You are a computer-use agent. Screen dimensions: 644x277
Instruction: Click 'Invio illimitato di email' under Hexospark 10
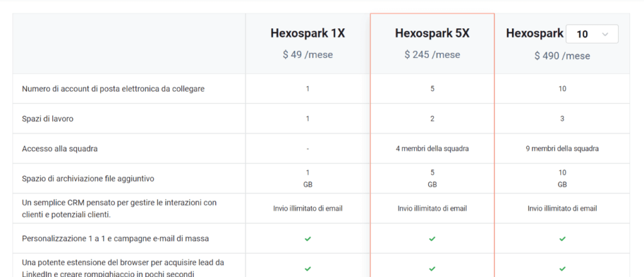coord(562,209)
